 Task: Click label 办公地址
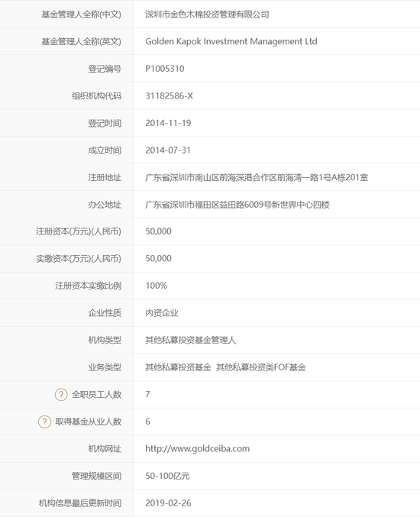pyautogui.click(x=105, y=205)
